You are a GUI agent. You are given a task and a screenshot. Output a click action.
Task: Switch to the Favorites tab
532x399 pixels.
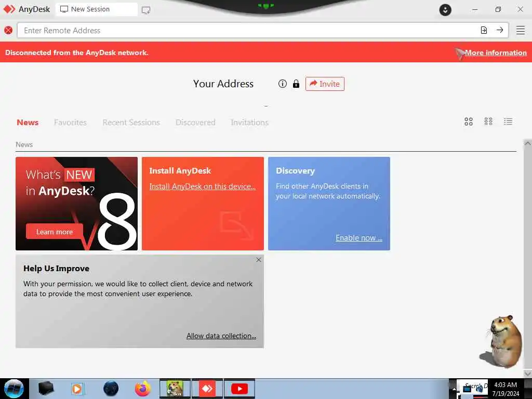[x=70, y=123]
